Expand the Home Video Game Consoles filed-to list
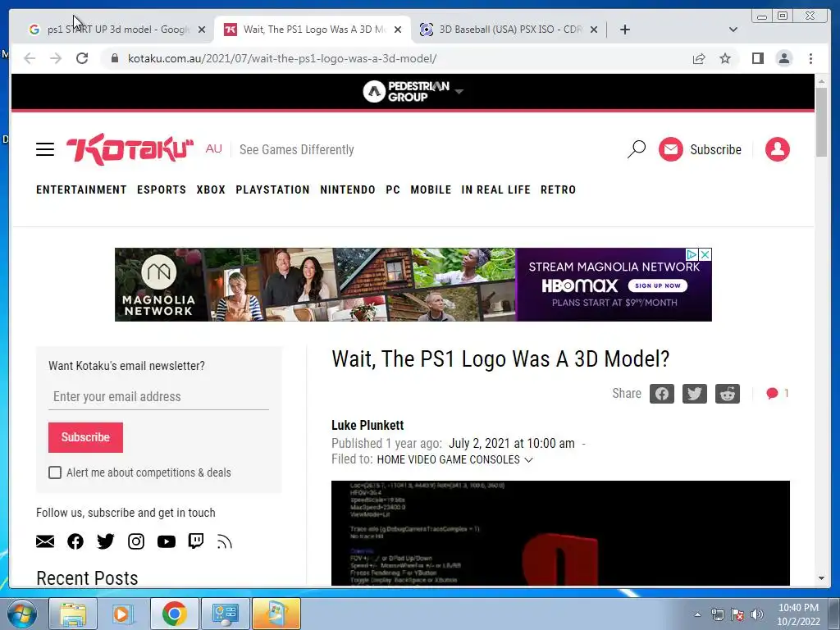Image resolution: width=840 pixels, height=630 pixels. pos(529,459)
